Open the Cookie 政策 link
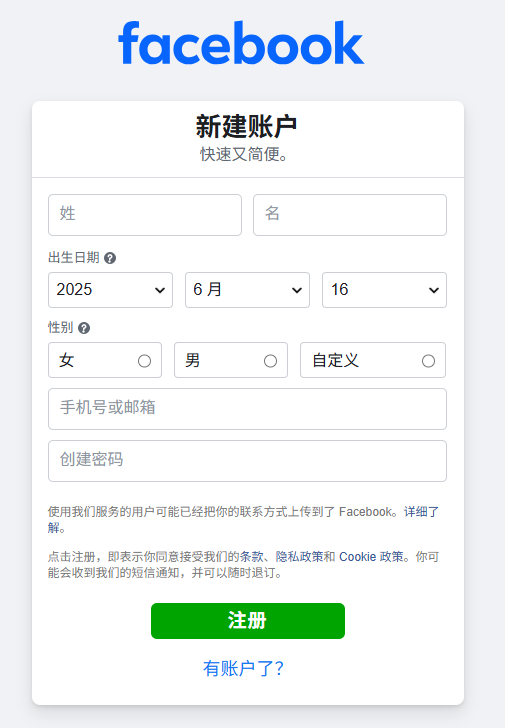505x728 pixels. point(371,557)
